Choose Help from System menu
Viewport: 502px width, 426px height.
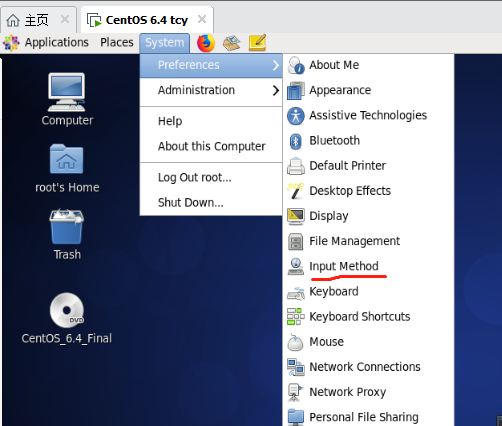pos(211,121)
